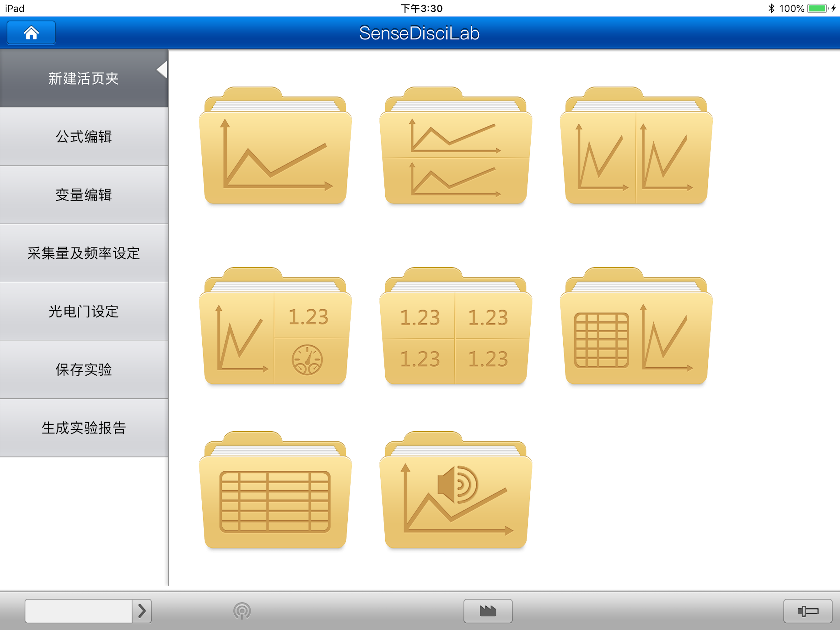Open the single line graph folder template

pyautogui.click(x=275, y=146)
